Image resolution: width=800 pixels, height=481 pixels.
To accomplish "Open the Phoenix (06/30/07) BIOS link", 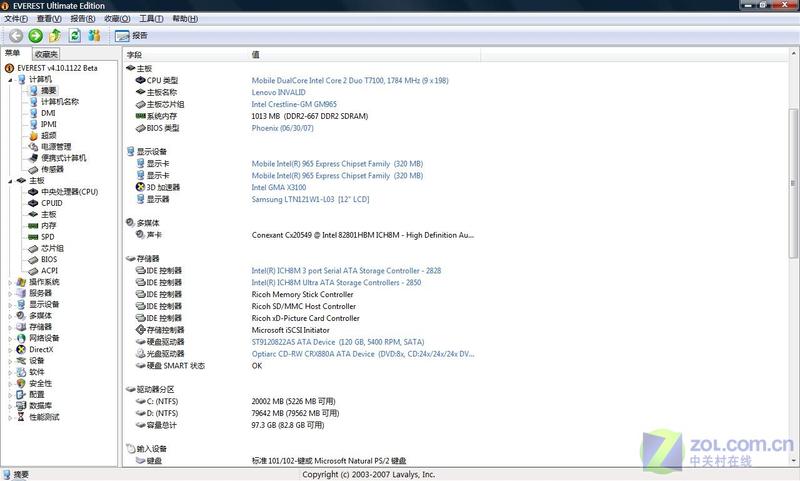I will point(282,128).
